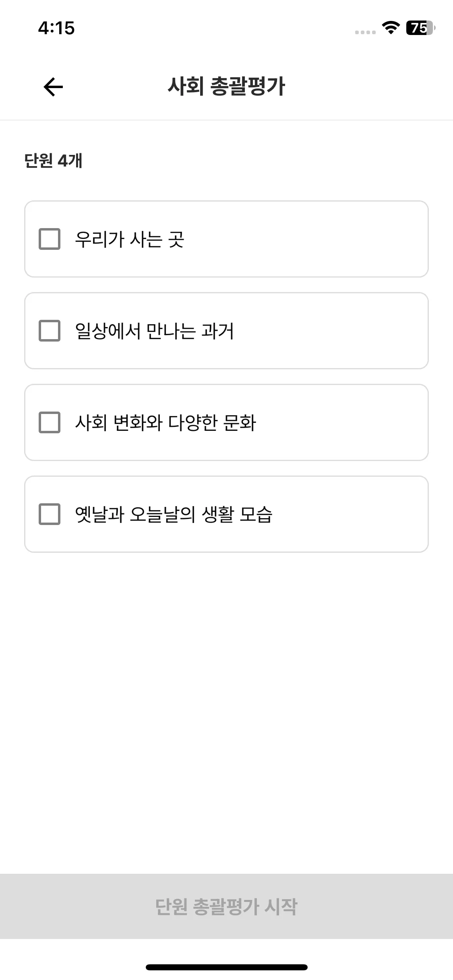453x980 pixels.
Task: Select the 사회 변화와 다양한 문화 label text
Action: coord(165,423)
